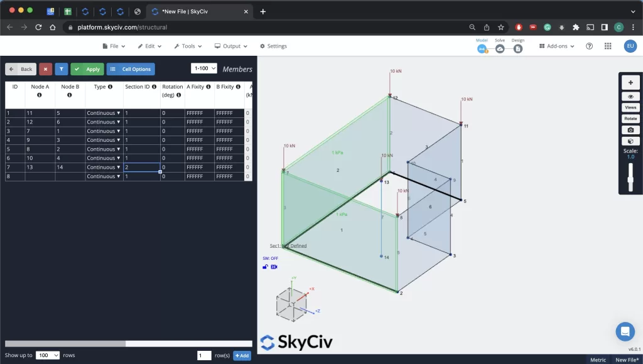Open the help question mark icon
Viewport: 643px width, 364px height.
pyautogui.click(x=589, y=46)
